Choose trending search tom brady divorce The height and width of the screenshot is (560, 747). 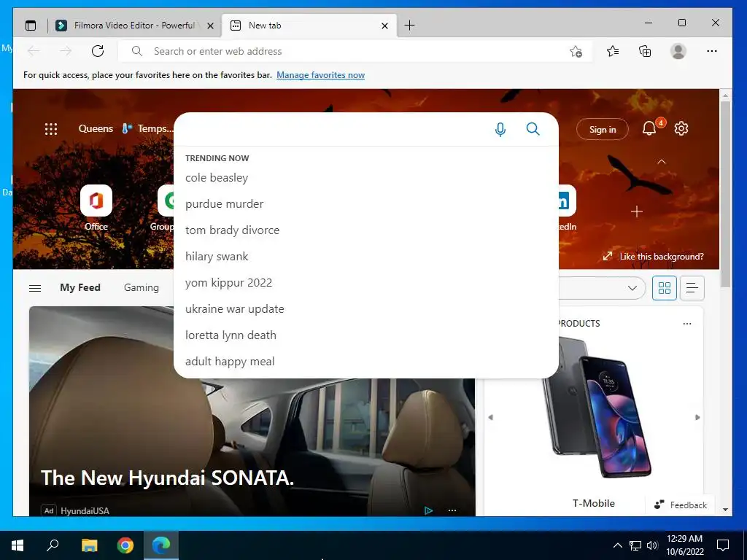point(233,230)
